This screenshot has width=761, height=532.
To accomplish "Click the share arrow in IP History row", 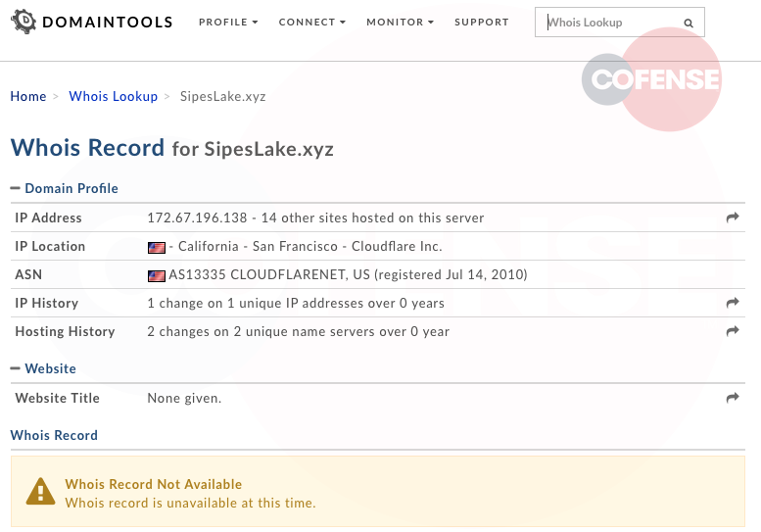I will (733, 303).
